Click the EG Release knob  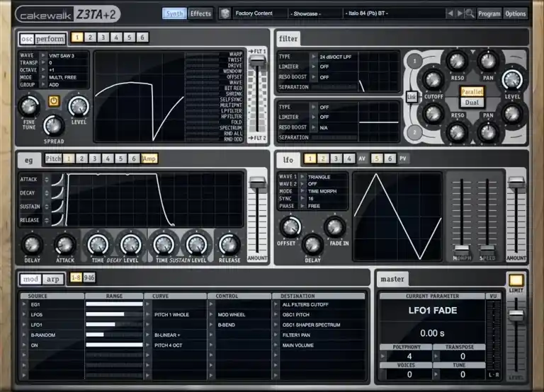tap(229, 244)
